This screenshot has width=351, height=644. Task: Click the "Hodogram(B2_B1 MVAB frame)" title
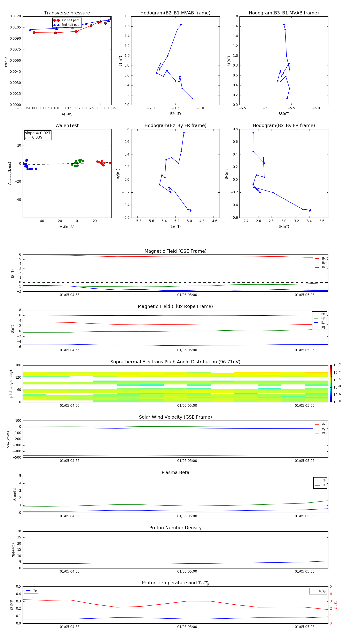175,13
